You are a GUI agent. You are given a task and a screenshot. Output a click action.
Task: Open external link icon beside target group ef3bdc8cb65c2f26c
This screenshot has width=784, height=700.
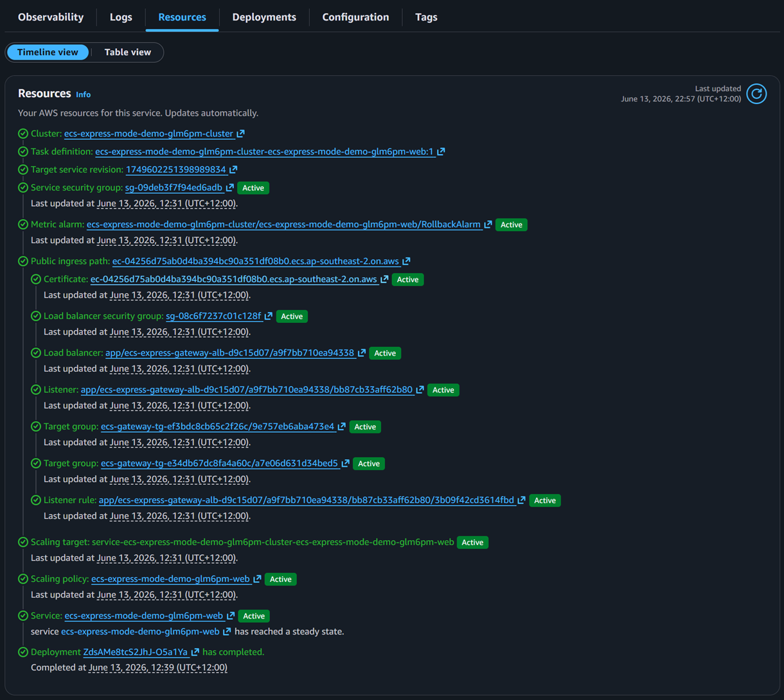tap(342, 426)
